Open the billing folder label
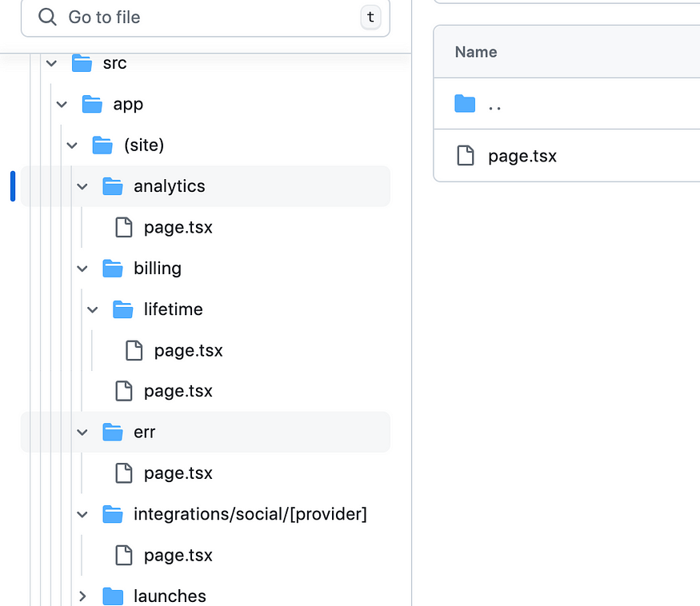Viewport: 700px width, 606px height. coord(158,269)
